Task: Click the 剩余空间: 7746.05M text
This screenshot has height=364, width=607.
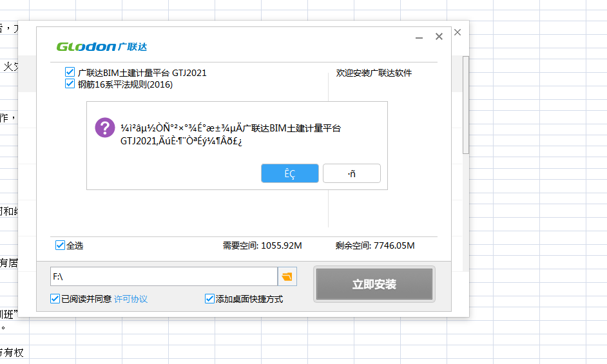Action: pyautogui.click(x=375, y=245)
